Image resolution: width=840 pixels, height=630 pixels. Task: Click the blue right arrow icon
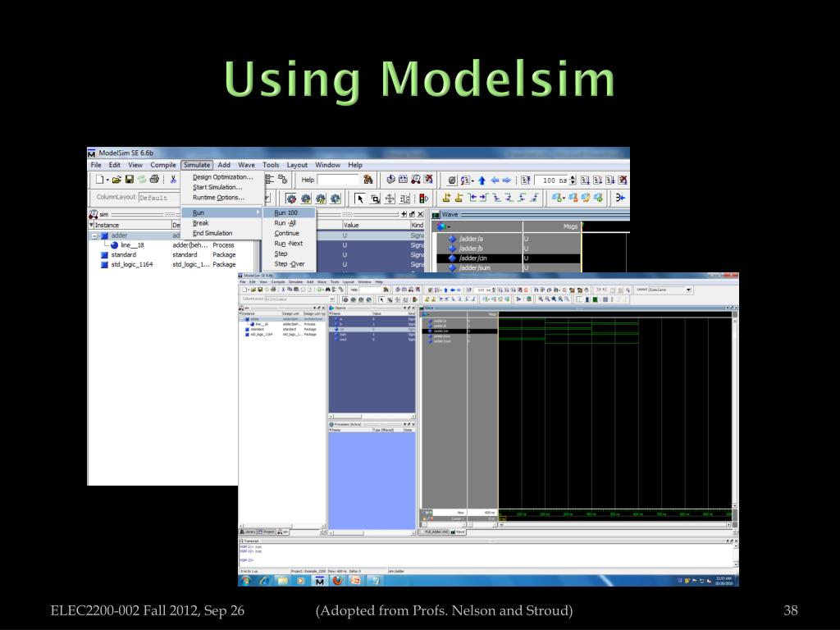pyautogui.click(x=507, y=180)
